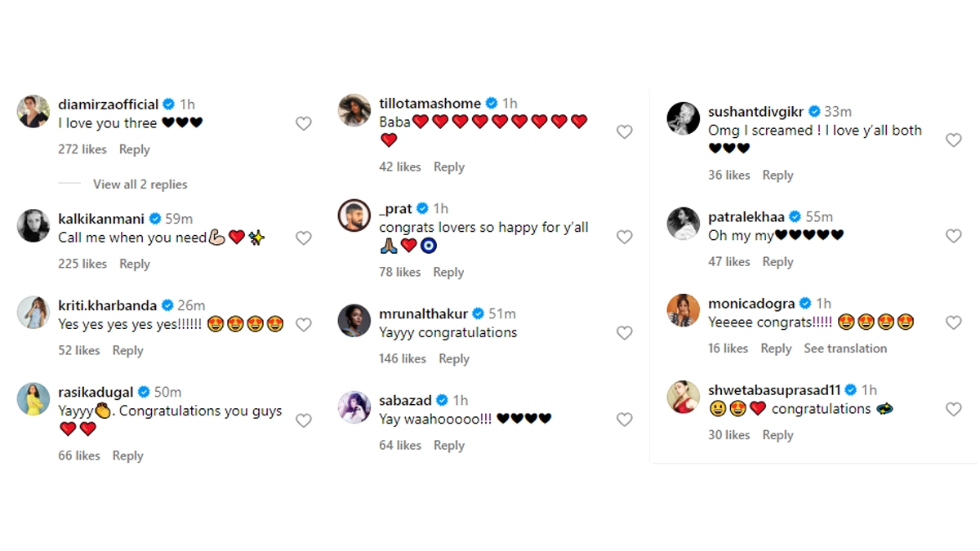Like shwetabasuprasad11's congratulations comment
This screenshot has width=980, height=551.
pyautogui.click(x=953, y=409)
